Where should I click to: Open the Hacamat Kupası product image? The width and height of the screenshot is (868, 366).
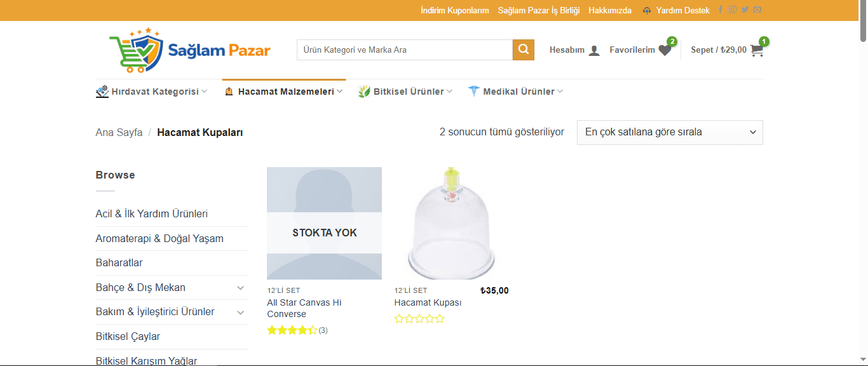coord(451,223)
